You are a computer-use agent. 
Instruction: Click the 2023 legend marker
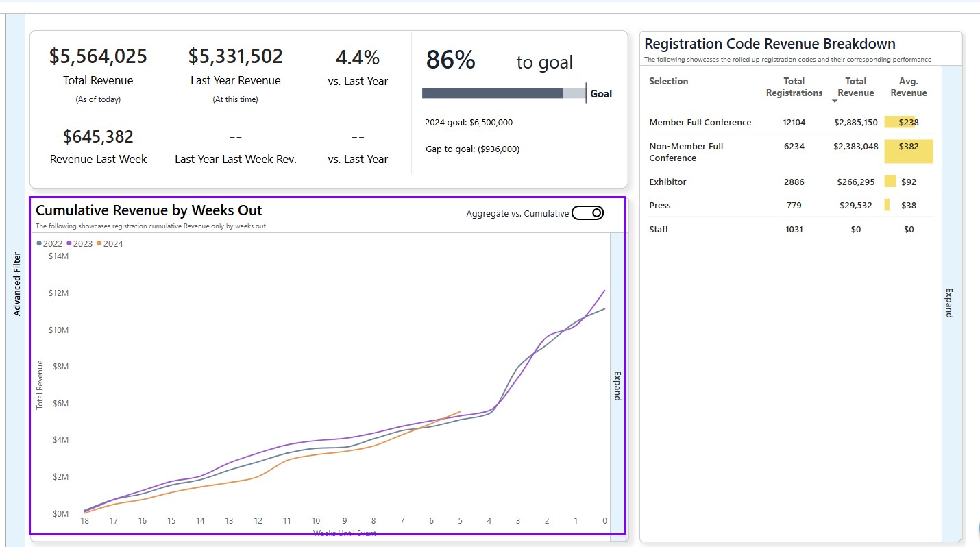click(69, 243)
